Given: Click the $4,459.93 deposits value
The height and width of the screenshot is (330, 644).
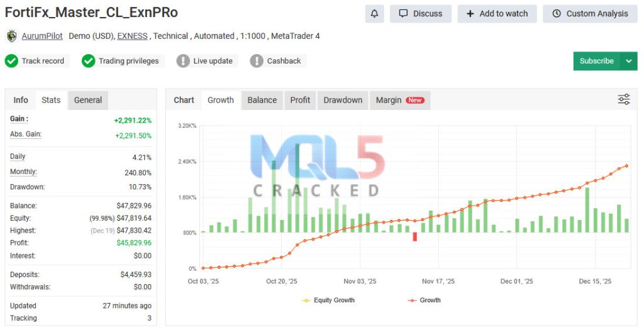Looking at the screenshot, I should point(136,275).
